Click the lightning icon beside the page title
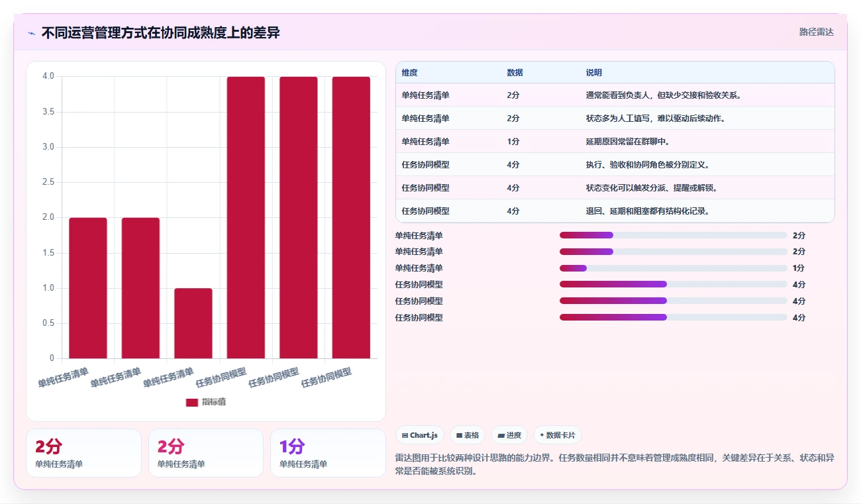 click(x=31, y=33)
